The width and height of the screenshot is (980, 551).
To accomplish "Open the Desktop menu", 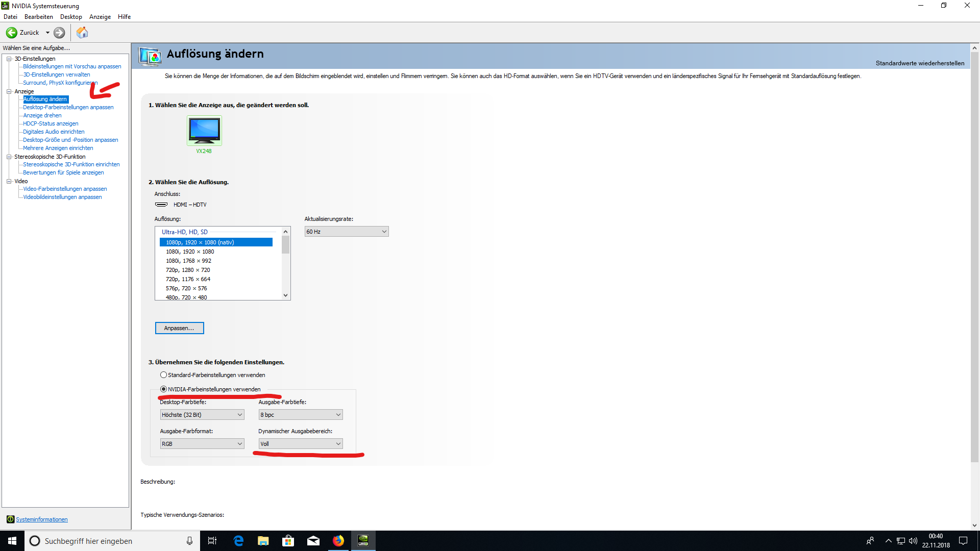I will tap(71, 17).
